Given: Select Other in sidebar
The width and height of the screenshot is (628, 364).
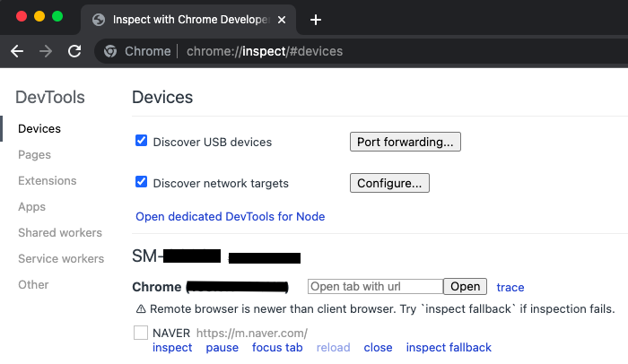Looking at the screenshot, I should 33,285.
